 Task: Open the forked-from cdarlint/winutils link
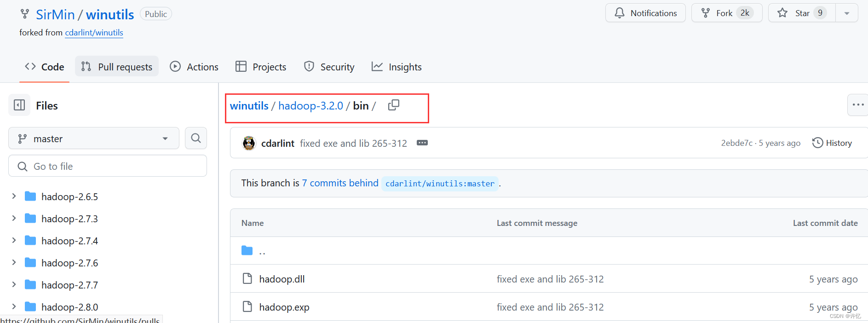[94, 33]
